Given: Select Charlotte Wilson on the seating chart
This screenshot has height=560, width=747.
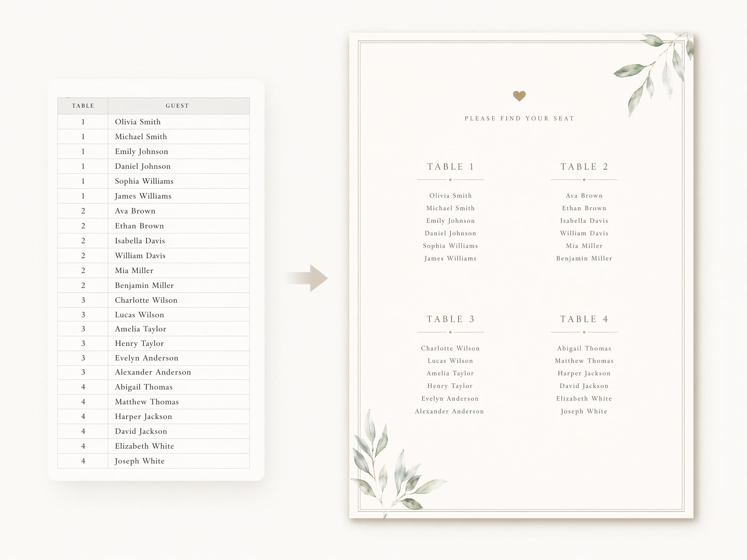Looking at the screenshot, I should [451, 348].
